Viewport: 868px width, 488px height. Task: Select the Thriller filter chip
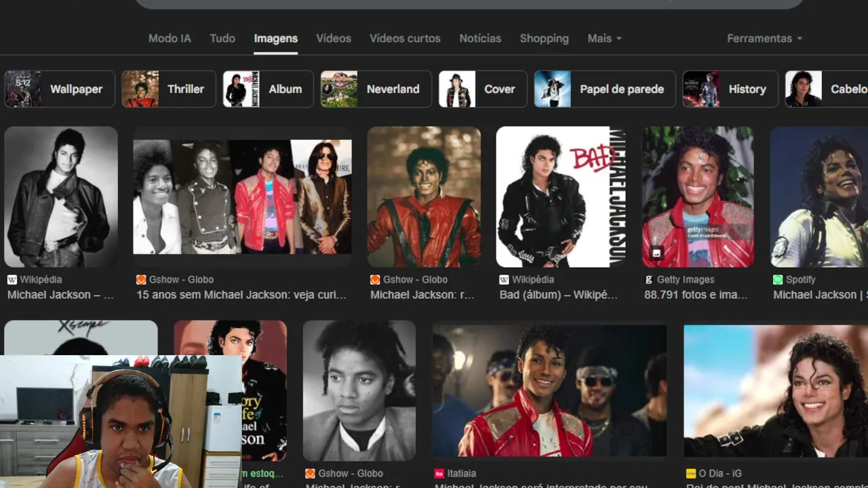click(169, 89)
